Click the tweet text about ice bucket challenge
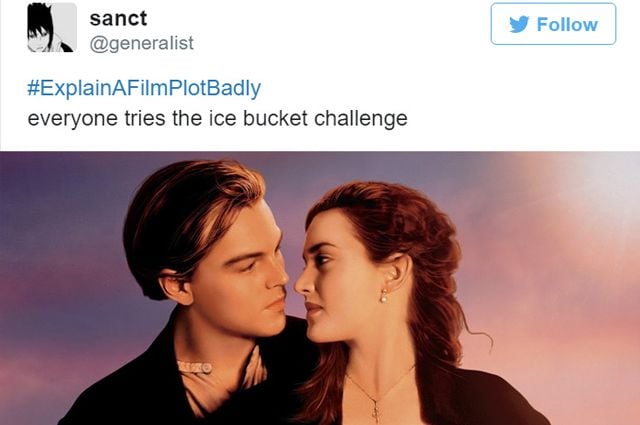640x425 pixels. point(218,119)
